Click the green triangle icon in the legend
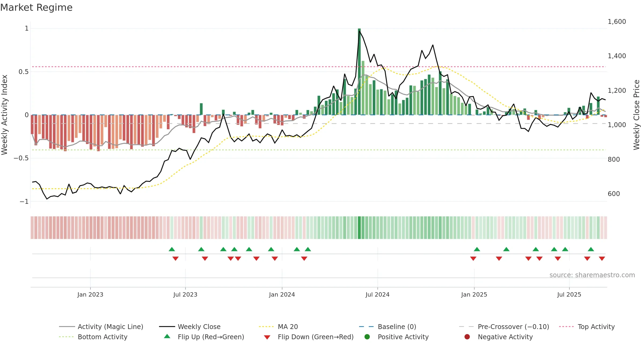The height and width of the screenshot is (362, 644). tap(167, 336)
